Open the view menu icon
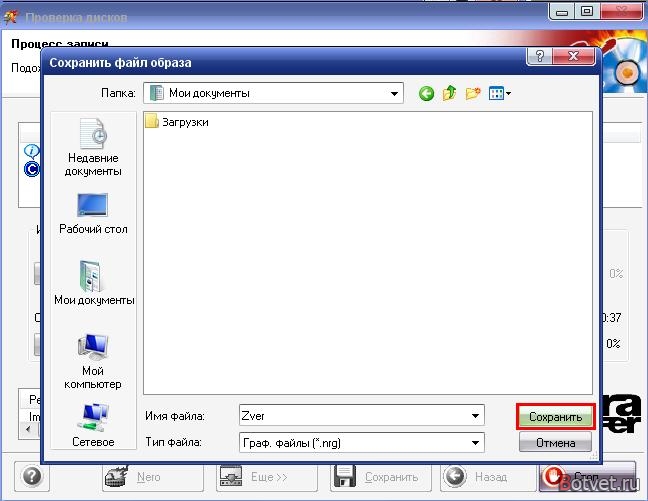Viewport: 648px width, 501px height. (500, 93)
